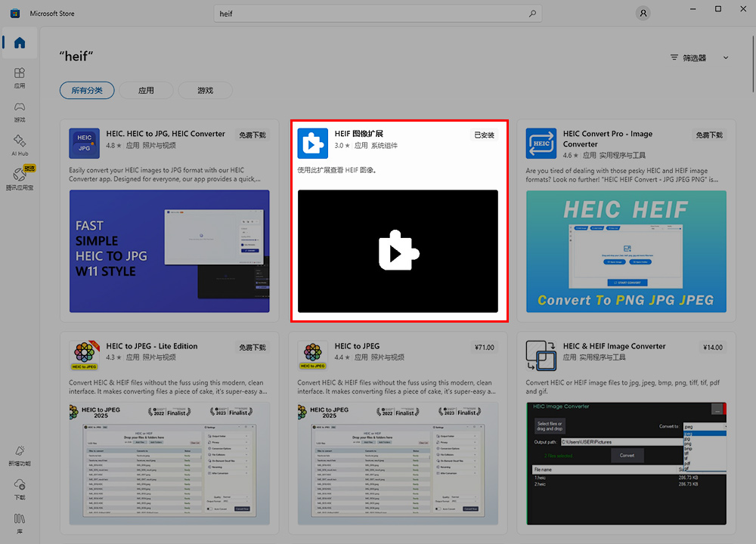Open What's New (新增功能) in sidebar
Viewport: 756px width, 544px height.
click(20, 456)
